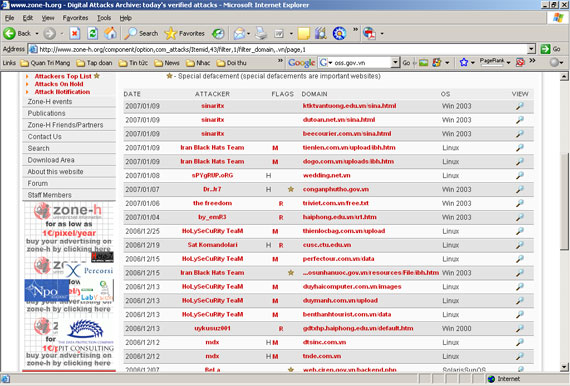View mirror for tienlen.com.vn row

[x=520, y=148]
